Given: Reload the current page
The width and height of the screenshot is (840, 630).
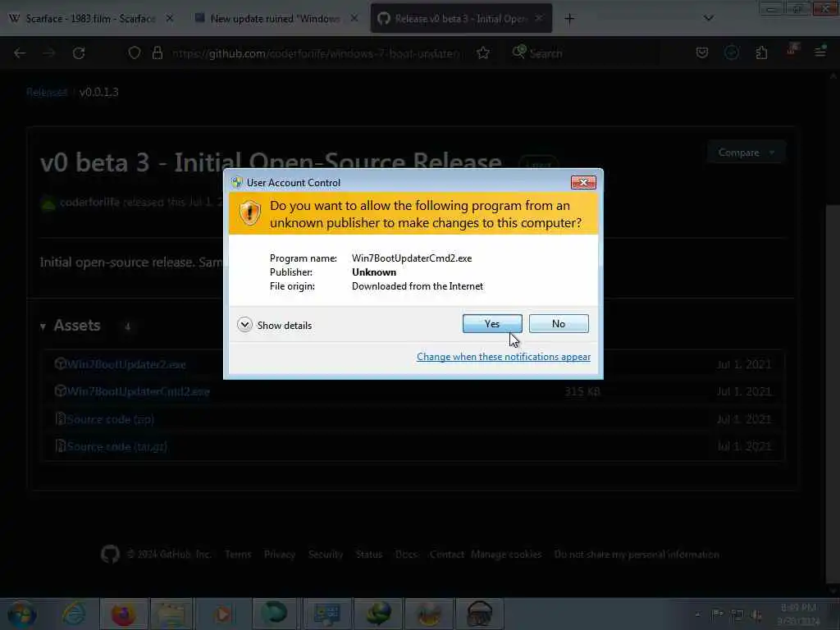Looking at the screenshot, I should [79, 53].
